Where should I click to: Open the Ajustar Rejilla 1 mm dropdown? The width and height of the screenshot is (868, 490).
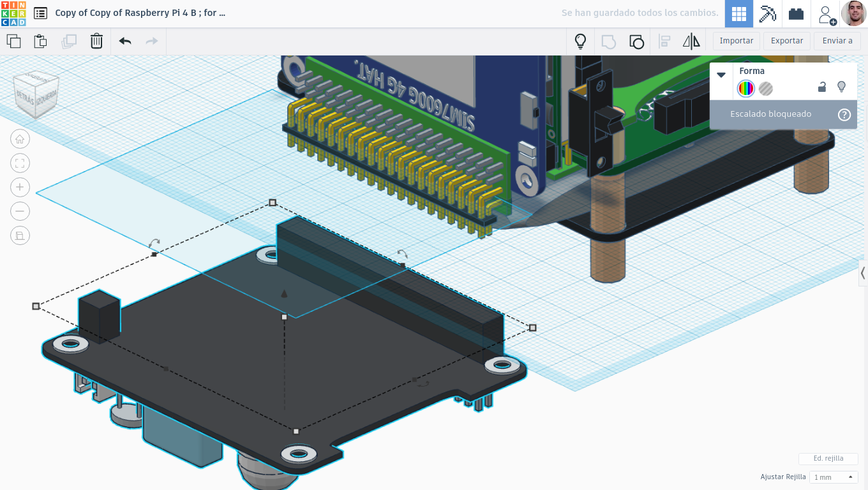[834, 477]
